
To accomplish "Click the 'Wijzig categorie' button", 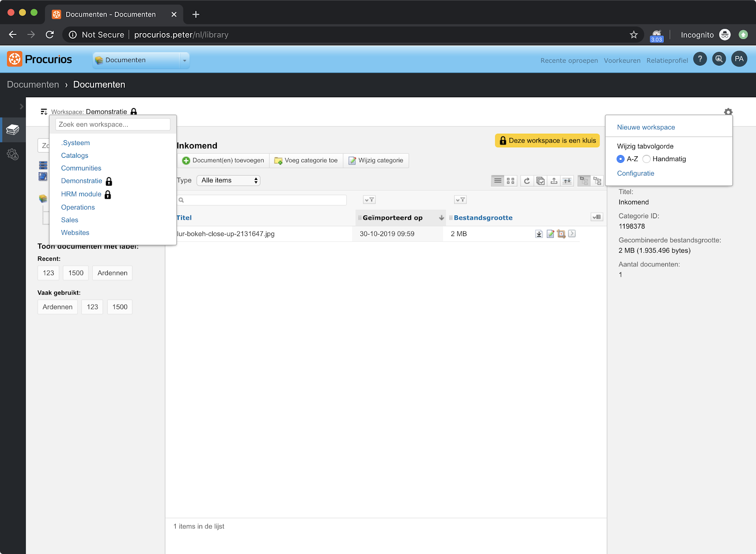I will click(376, 161).
